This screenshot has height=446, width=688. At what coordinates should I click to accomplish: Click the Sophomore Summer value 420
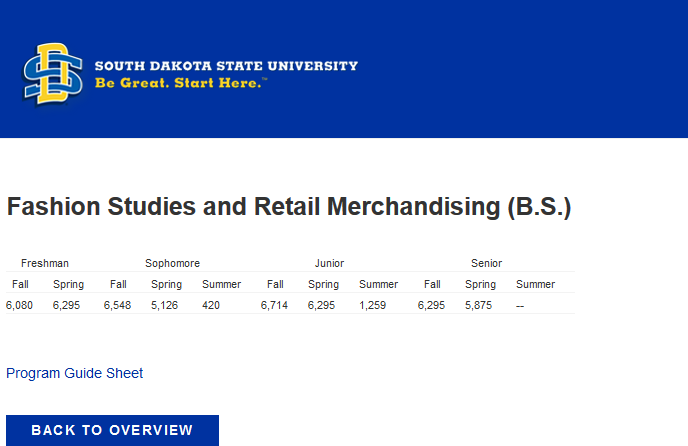coord(211,305)
